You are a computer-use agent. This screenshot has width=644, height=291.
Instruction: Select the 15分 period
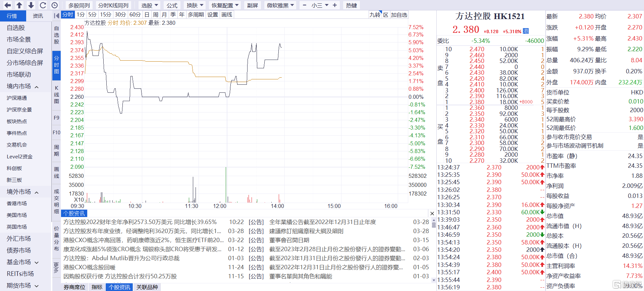tap(106, 14)
